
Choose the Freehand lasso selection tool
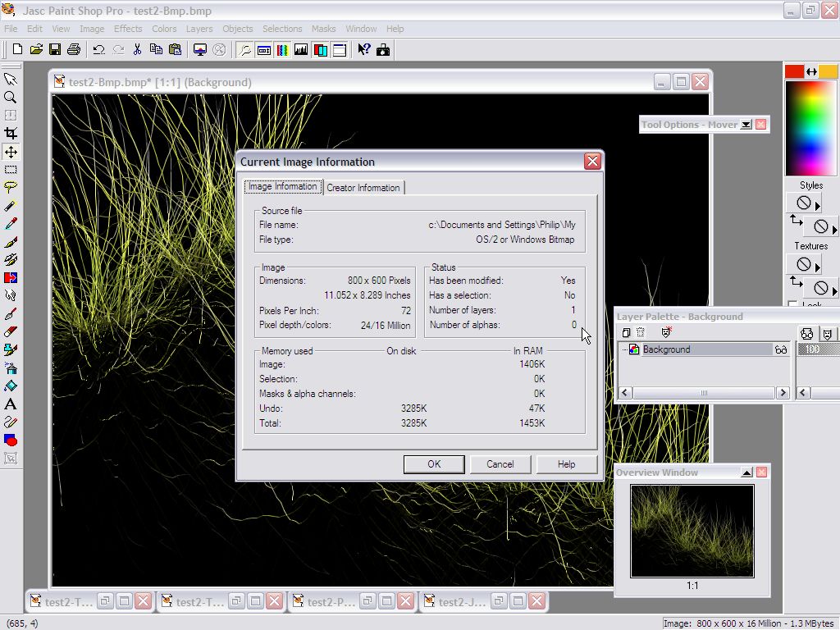click(x=11, y=188)
